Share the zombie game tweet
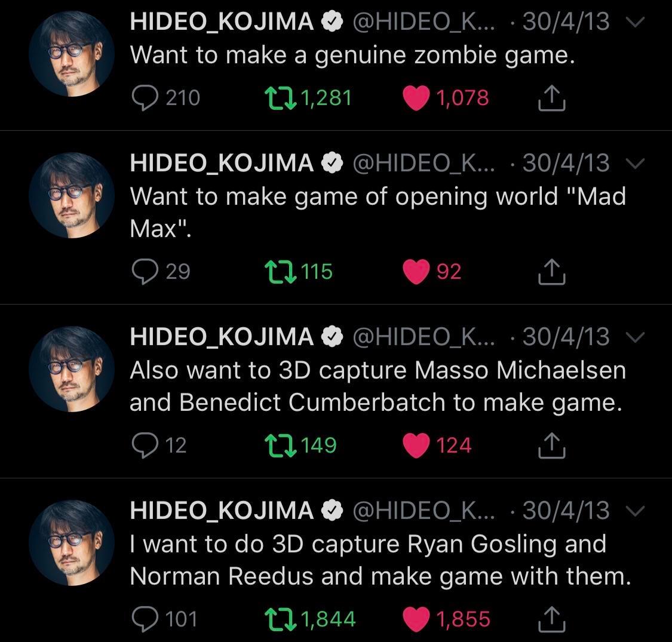The height and width of the screenshot is (642, 672). [551, 98]
